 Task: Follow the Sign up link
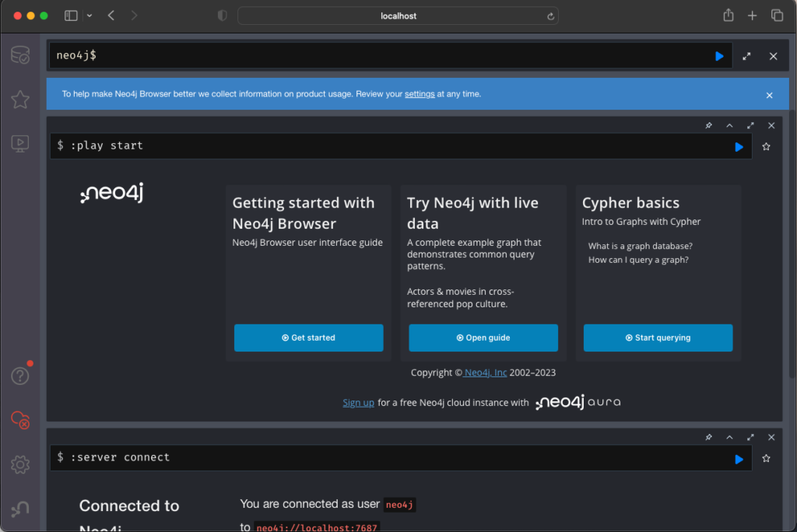[x=358, y=402]
